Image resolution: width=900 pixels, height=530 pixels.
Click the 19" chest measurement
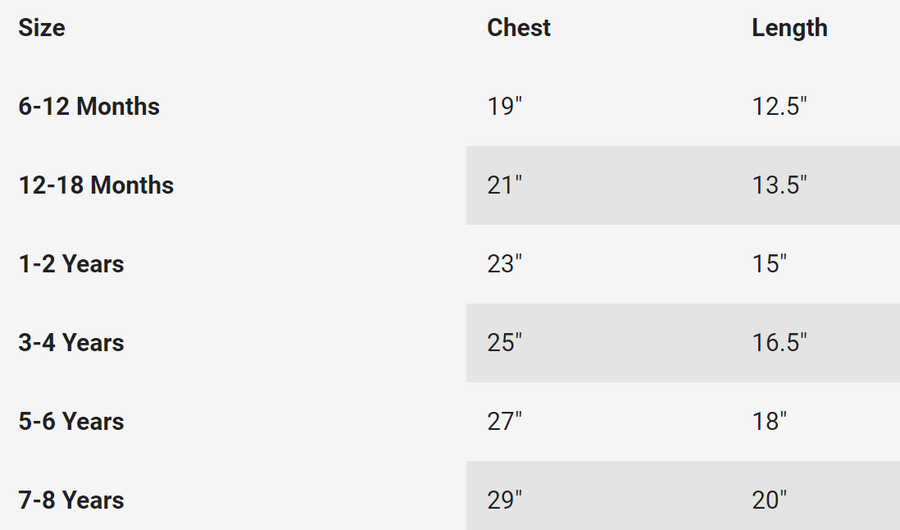click(505, 106)
